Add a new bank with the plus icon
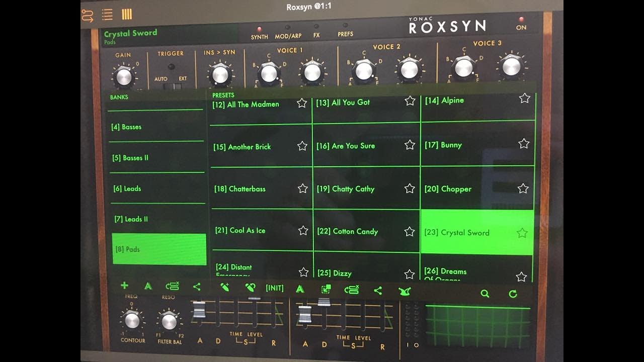The width and height of the screenshot is (644, 362). click(124, 286)
